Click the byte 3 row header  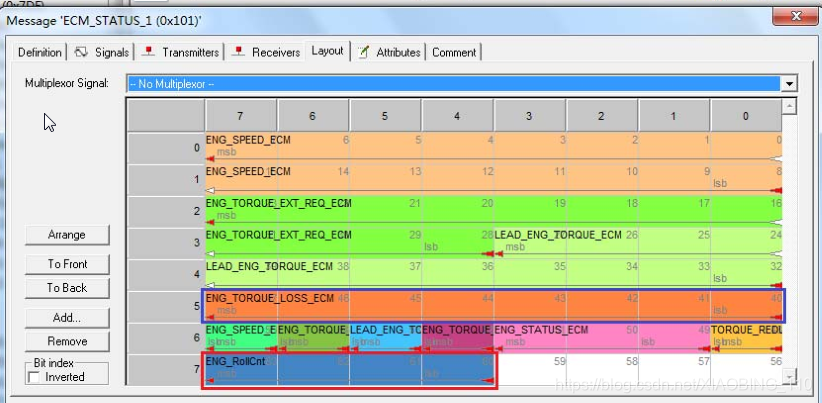(166, 243)
